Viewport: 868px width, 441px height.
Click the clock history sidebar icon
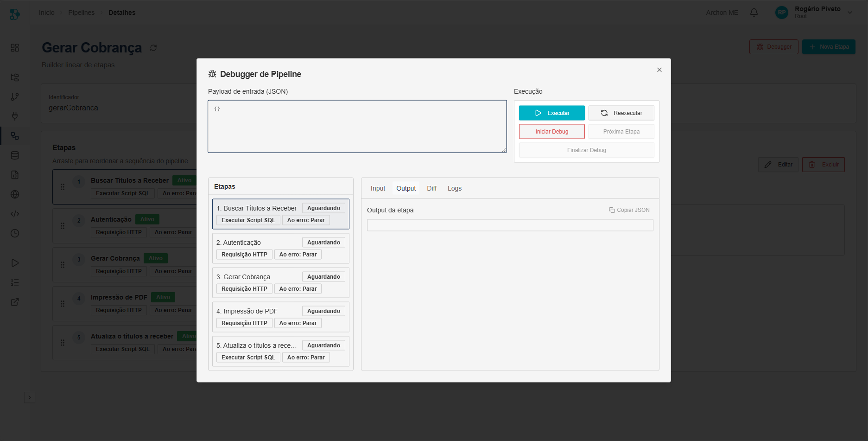point(15,233)
